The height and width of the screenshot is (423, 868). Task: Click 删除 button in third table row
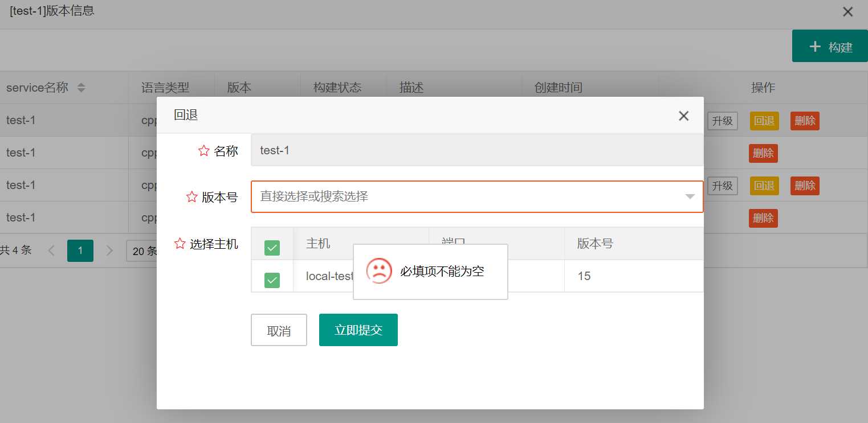pos(805,186)
